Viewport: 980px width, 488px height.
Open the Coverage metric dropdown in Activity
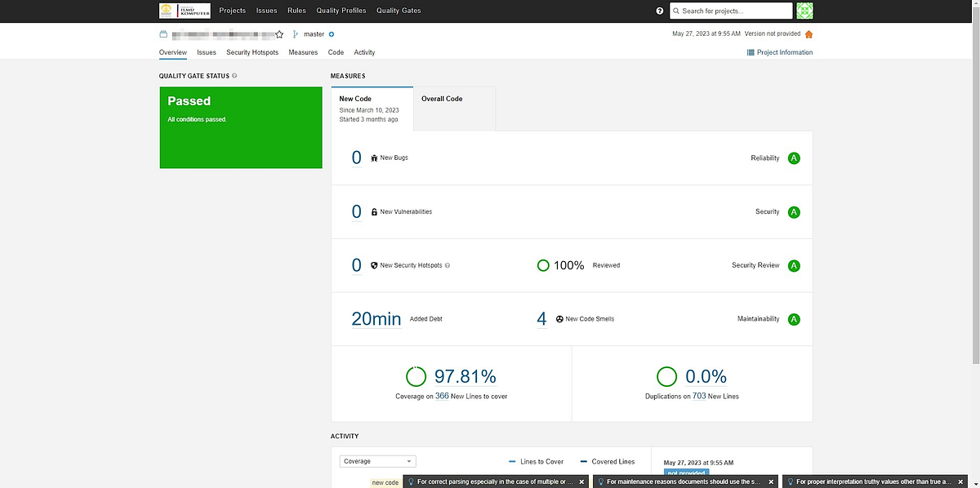coord(377,460)
